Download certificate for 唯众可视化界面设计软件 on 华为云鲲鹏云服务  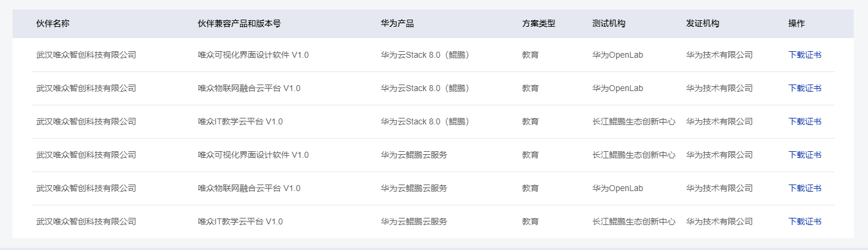[804, 155]
